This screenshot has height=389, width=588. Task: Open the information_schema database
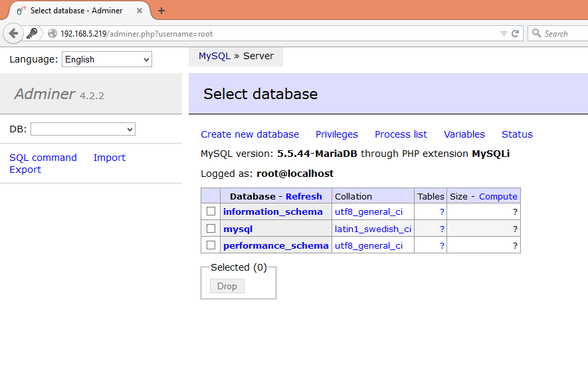click(x=273, y=211)
